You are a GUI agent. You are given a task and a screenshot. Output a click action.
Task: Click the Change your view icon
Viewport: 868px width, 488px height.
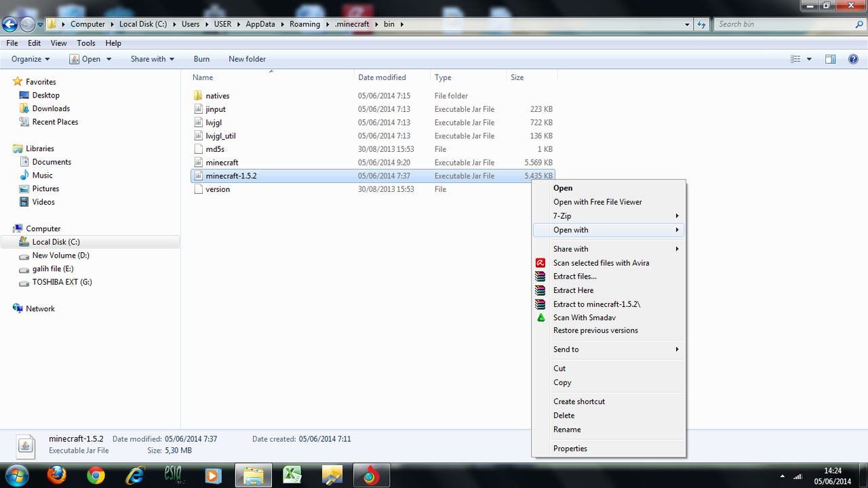(795, 59)
